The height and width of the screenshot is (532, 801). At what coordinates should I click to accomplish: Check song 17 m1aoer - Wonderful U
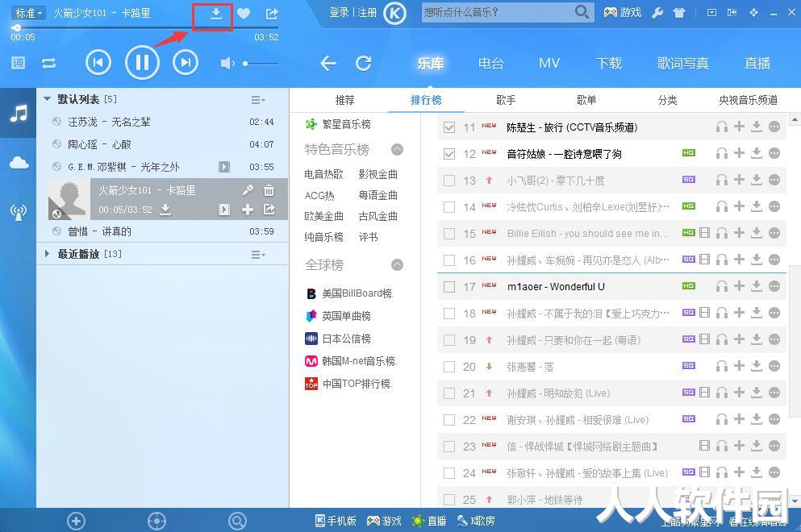tap(449, 287)
